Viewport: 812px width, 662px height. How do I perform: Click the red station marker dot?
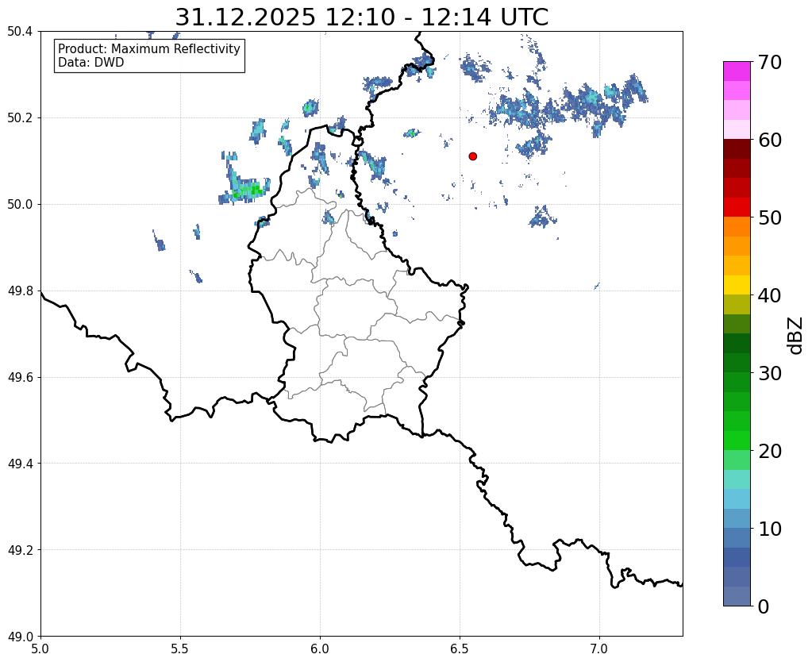[x=472, y=156]
